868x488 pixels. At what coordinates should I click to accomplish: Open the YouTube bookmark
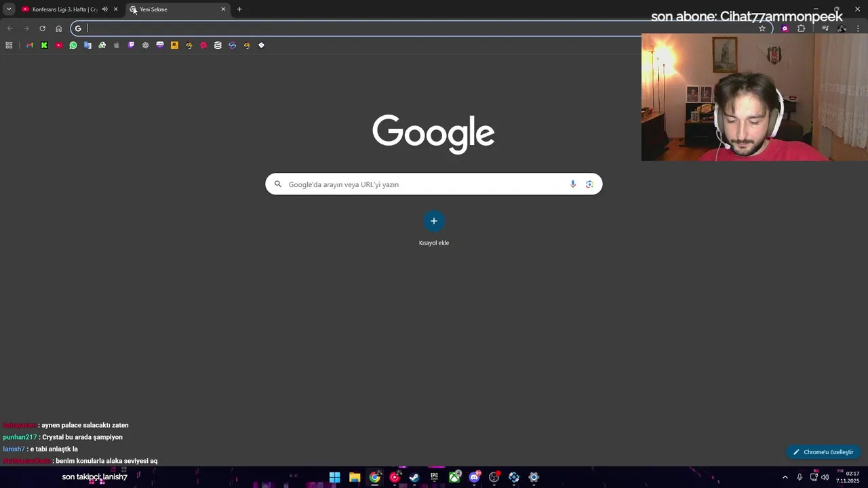point(58,45)
